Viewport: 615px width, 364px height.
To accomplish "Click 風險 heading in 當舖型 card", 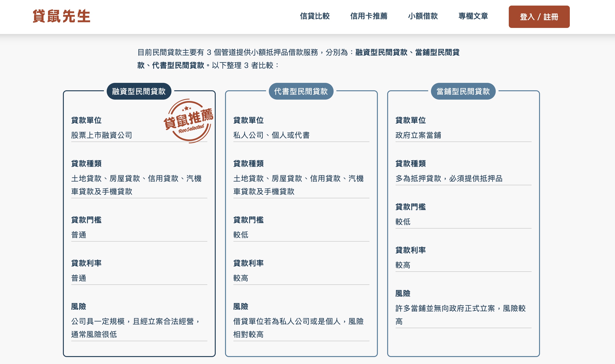I will coord(403,293).
